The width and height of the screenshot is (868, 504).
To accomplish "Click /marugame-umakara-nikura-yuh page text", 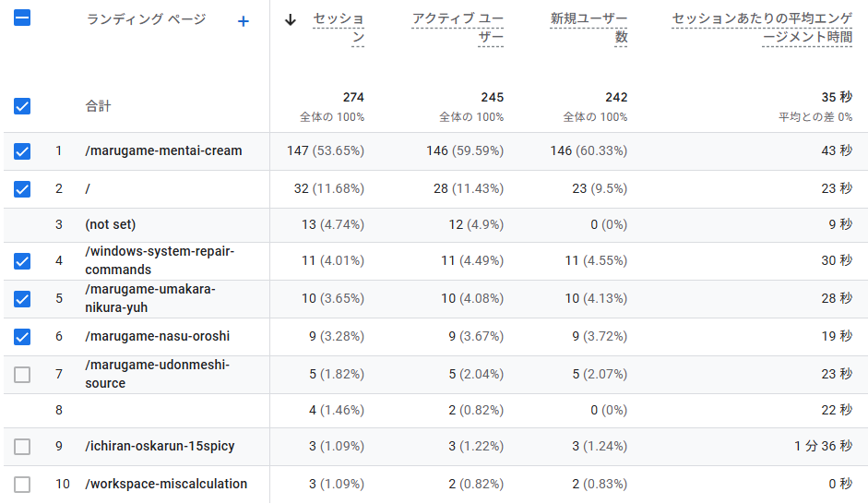I will 150,298.
